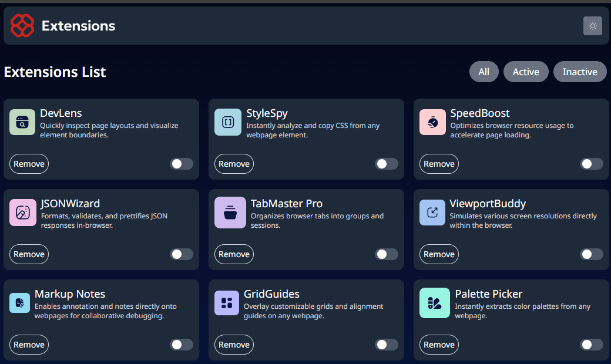This screenshot has height=364, width=611.
Task: Click the TabMaster Pro icon
Action: click(230, 213)
